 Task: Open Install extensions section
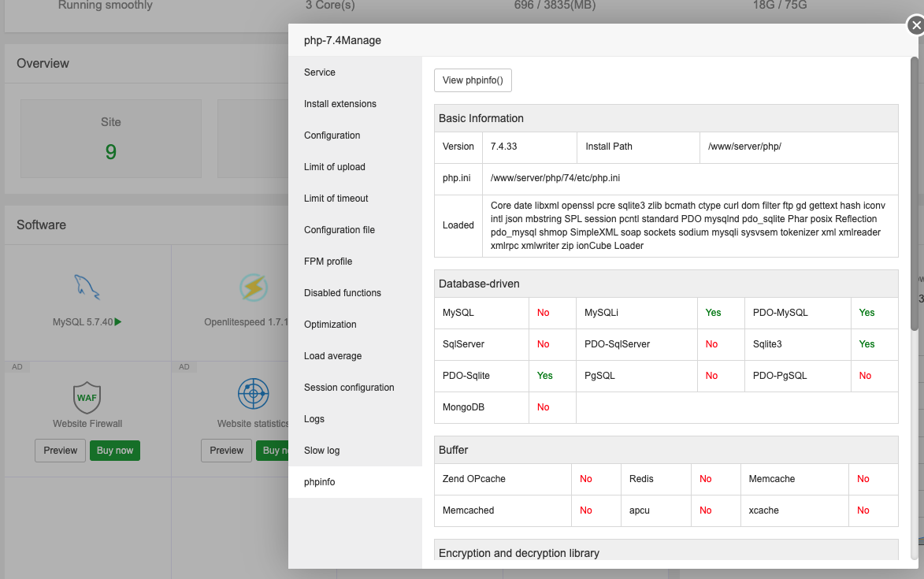coord(340,104)
